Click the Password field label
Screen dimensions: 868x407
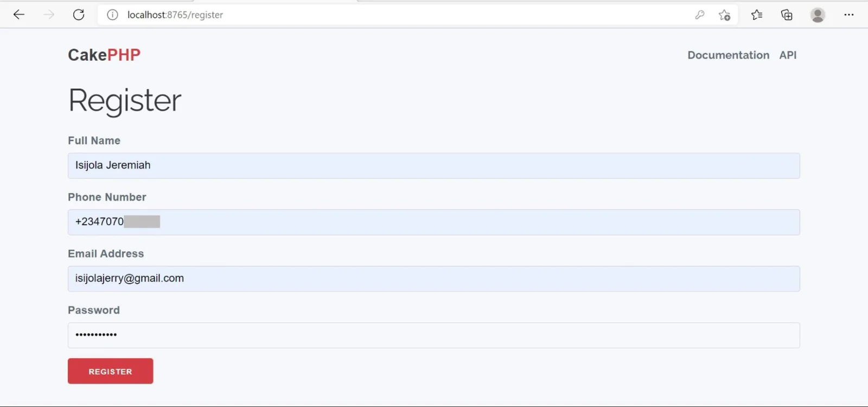point(94,310)
